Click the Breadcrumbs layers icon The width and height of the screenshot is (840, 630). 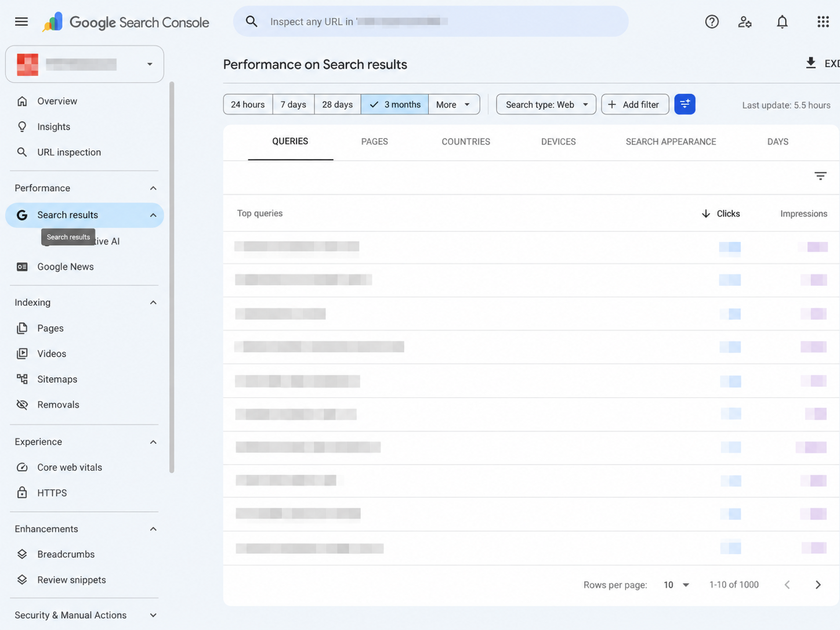click(x=22, y=554)
